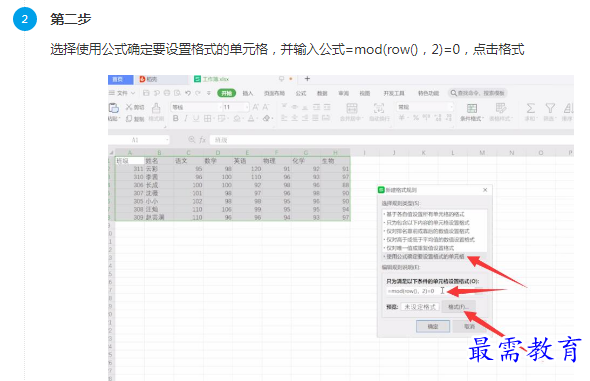Click the name cell 赵雲澜 in the sheet

pyautogui.click(x=159, y=217)
